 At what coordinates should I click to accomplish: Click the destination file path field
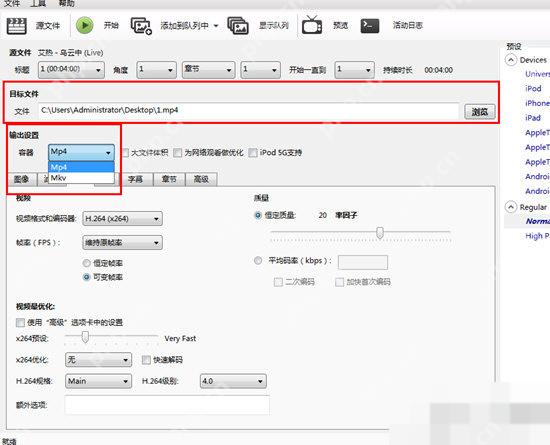click(x=248, y=111)
